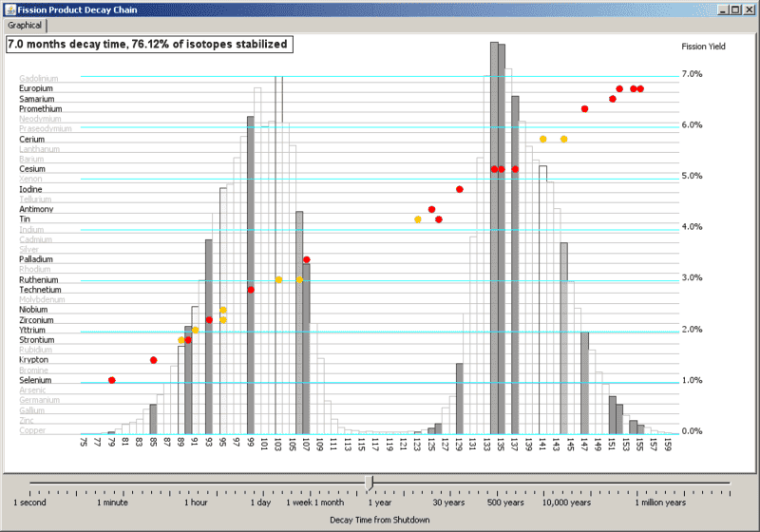Image resolution: width=760 pixels, height=532 pixels.
Task: Click the greyed Xenon label
Action: click(30, 179)
